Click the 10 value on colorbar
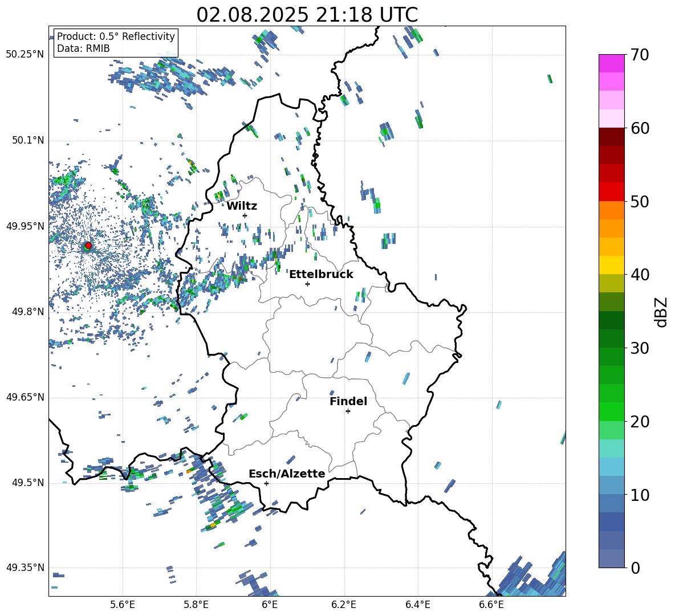675x616 pixels. pyautogui.click(x=639, y=495)
